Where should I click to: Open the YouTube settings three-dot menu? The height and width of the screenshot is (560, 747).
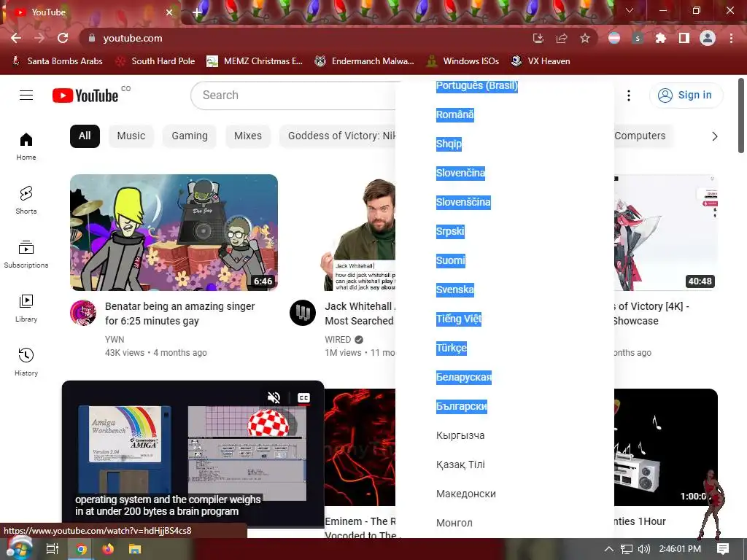pyautogui.click(x=629, y=96)
